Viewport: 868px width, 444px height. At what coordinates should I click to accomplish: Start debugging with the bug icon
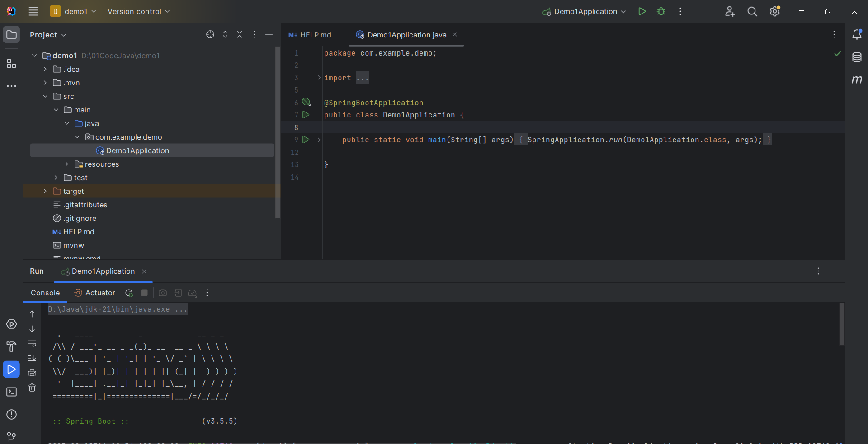(661, 11)
